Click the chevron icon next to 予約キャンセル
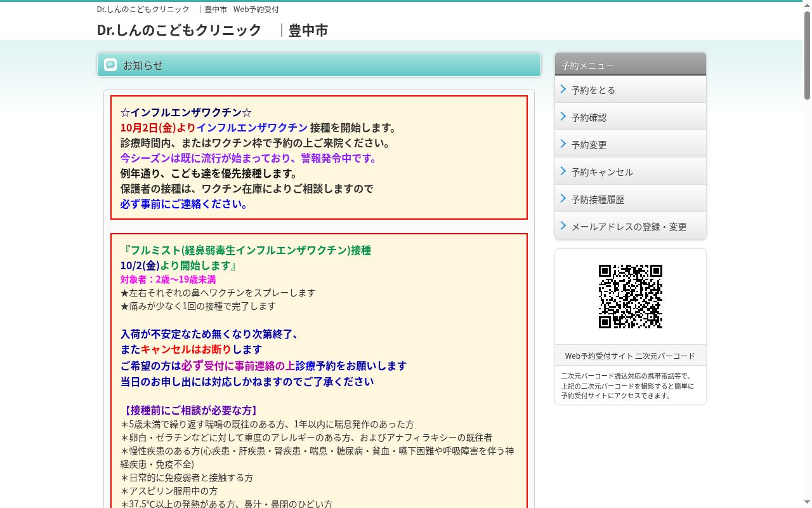The width and height of the screenshot is (812, 508). click(x=563, y=171)
